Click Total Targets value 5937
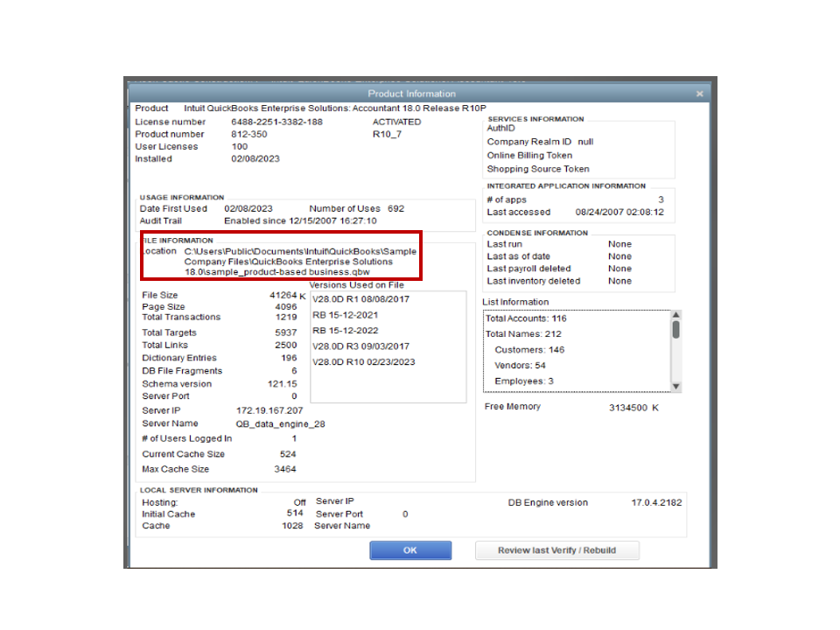 (x=286, y=332)
